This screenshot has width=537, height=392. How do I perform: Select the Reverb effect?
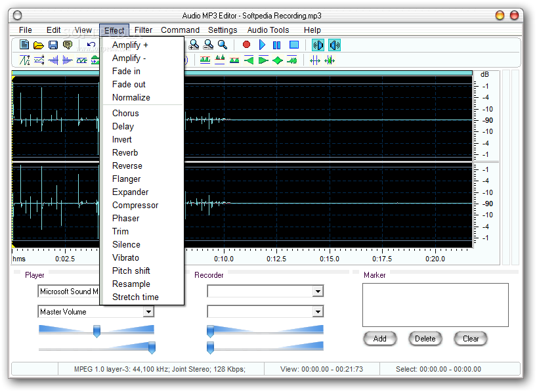pyautogui.click(x=144, y=153)
